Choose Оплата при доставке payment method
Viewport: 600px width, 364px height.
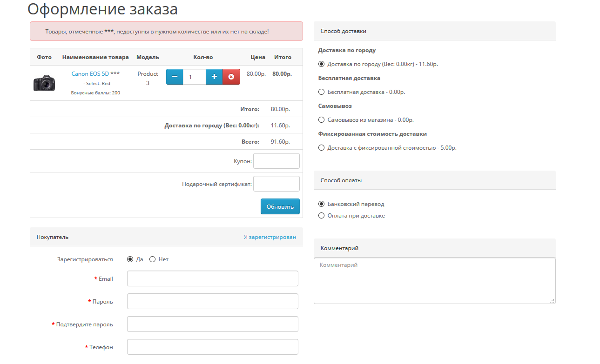[x=321, y=216]
